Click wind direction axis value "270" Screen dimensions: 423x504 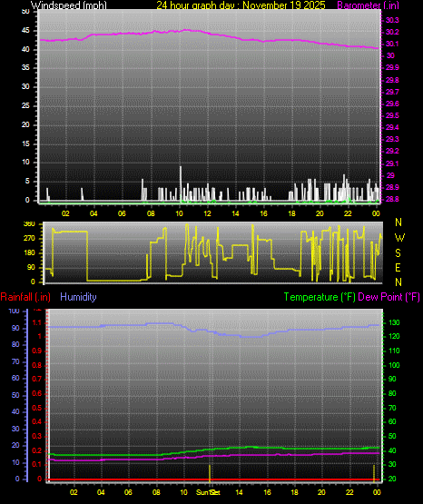(x=29, y=239)
